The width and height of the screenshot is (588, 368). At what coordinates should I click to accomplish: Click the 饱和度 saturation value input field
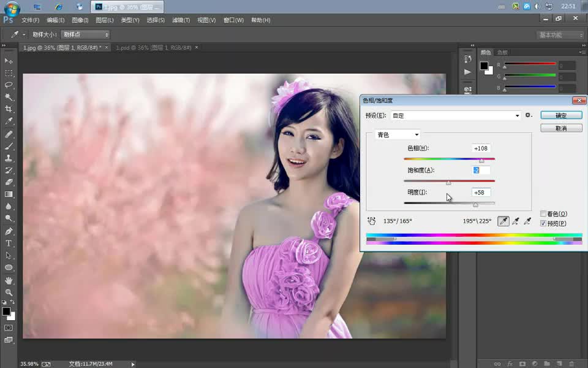(481, 170)
